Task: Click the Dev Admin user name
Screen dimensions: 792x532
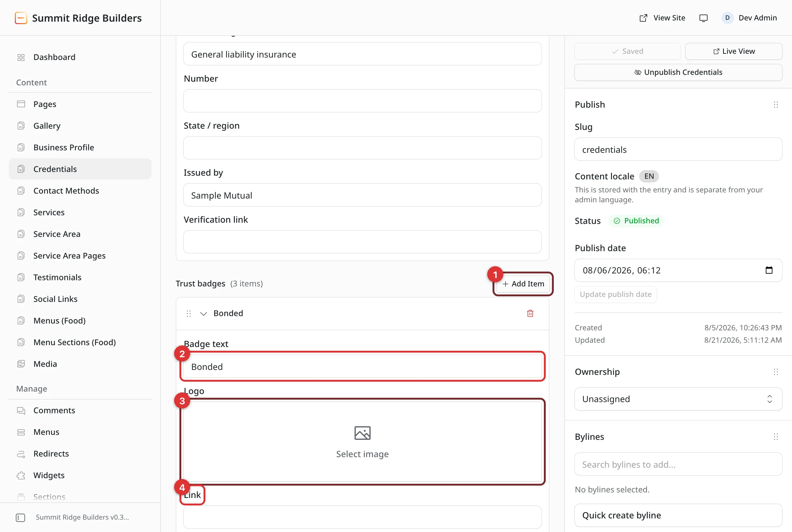Action: tap(757, 18)
